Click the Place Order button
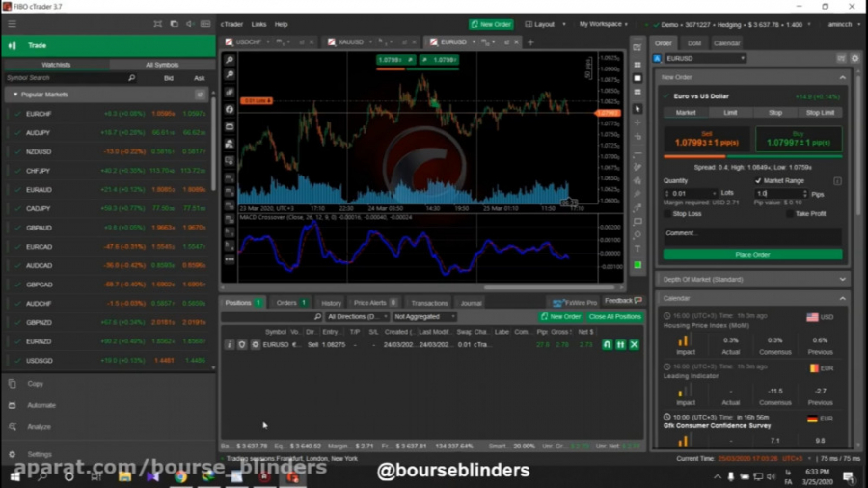This screenshot has height=488, width=868. (753, 255)
